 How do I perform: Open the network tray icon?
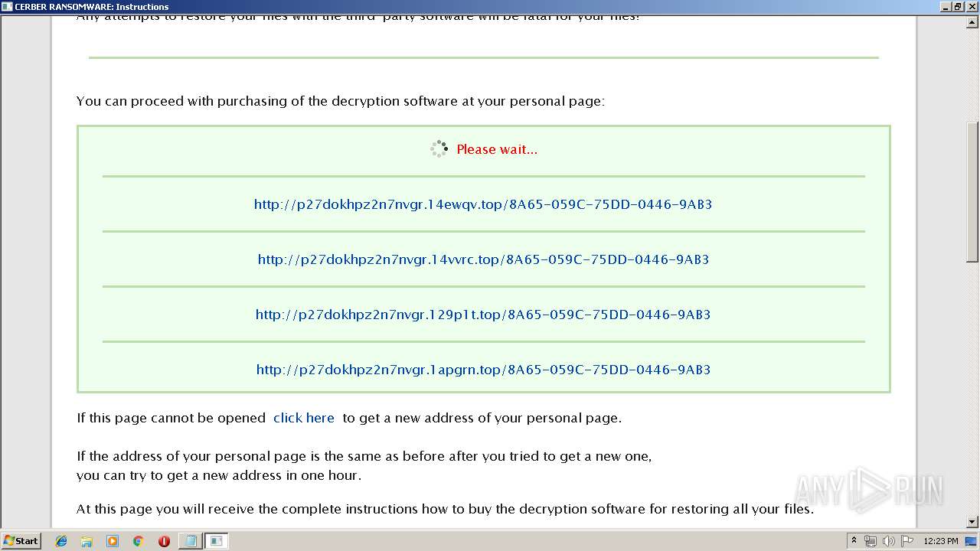[x=871, y=541]
